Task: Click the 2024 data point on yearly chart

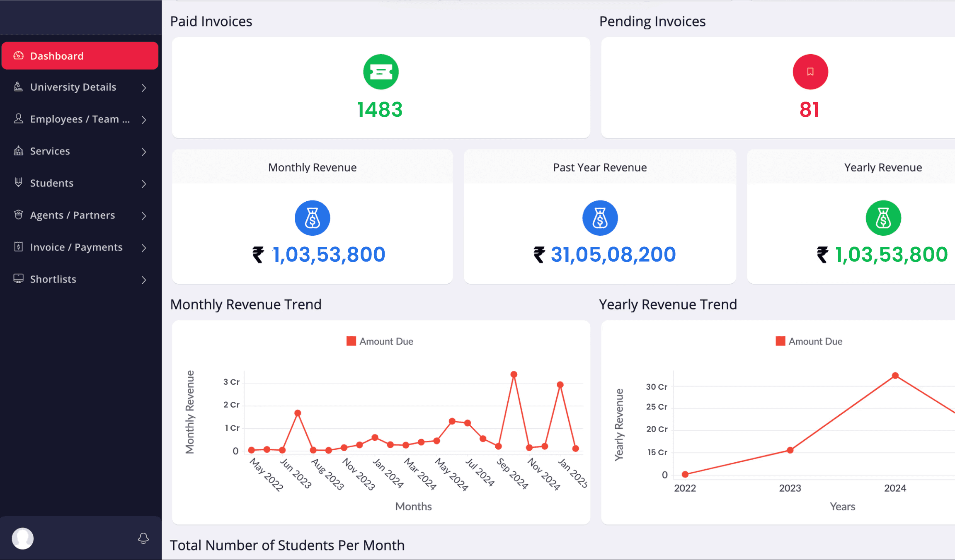Action: (x=895, y=376)
